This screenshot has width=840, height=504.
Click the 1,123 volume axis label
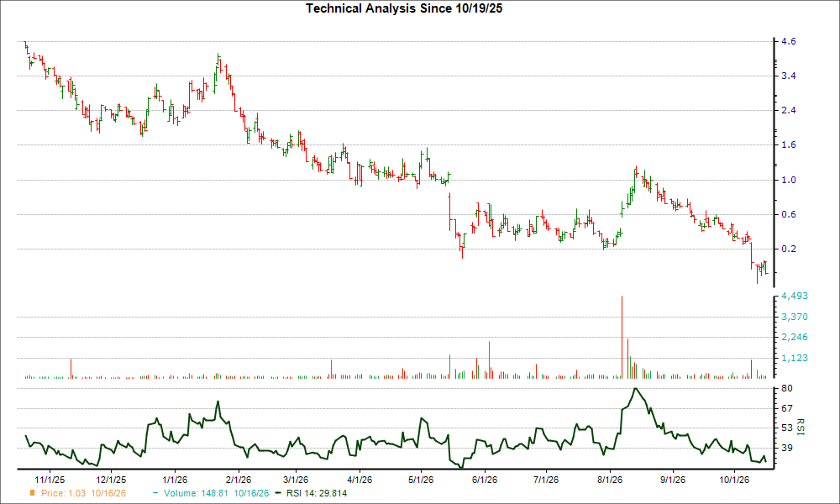[x=795, y=359]
